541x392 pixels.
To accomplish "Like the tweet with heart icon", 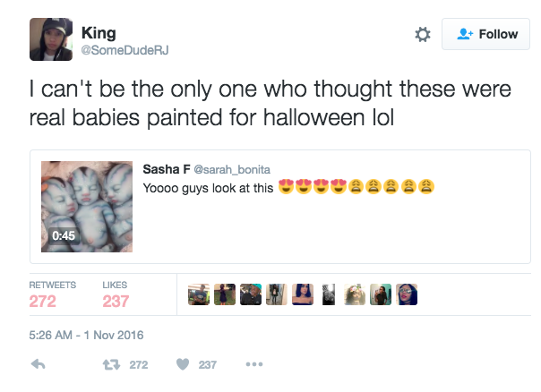I will [x=181, y=365].
